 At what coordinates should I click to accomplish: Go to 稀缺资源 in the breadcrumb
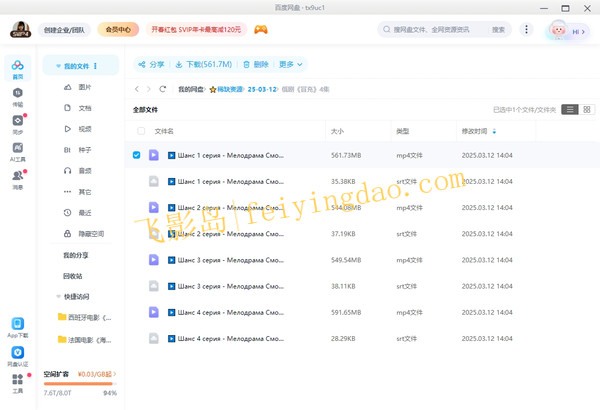230,89
